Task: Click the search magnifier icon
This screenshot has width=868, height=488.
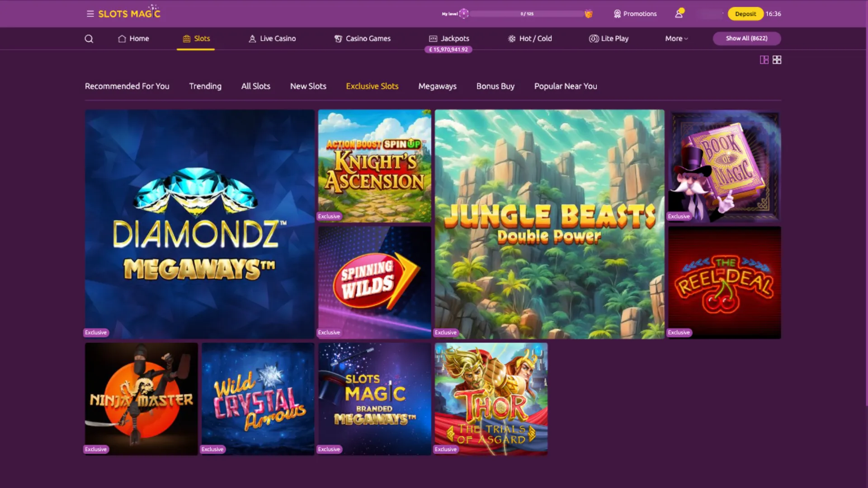Action: 89,39
